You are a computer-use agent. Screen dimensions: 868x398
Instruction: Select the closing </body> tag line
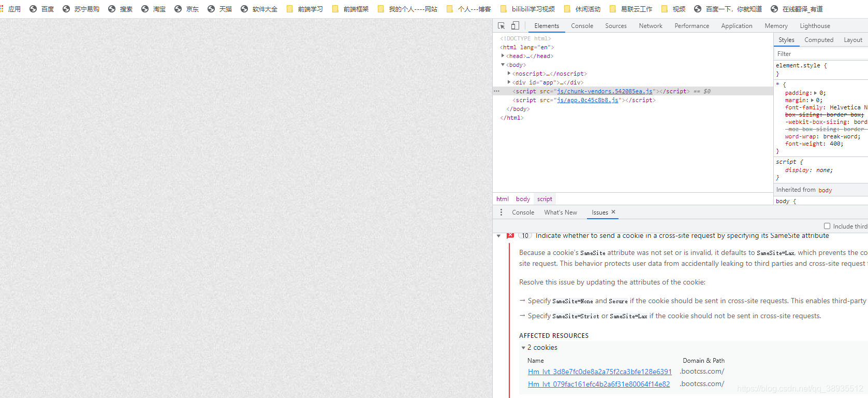pyautogui.click(x=518, y=109)
